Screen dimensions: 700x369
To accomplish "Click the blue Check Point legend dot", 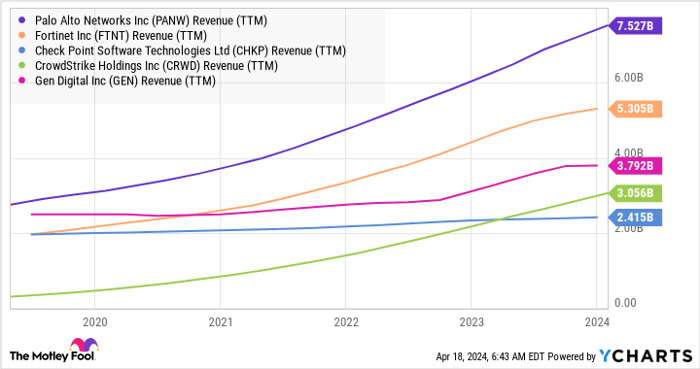I will (22, 51).
